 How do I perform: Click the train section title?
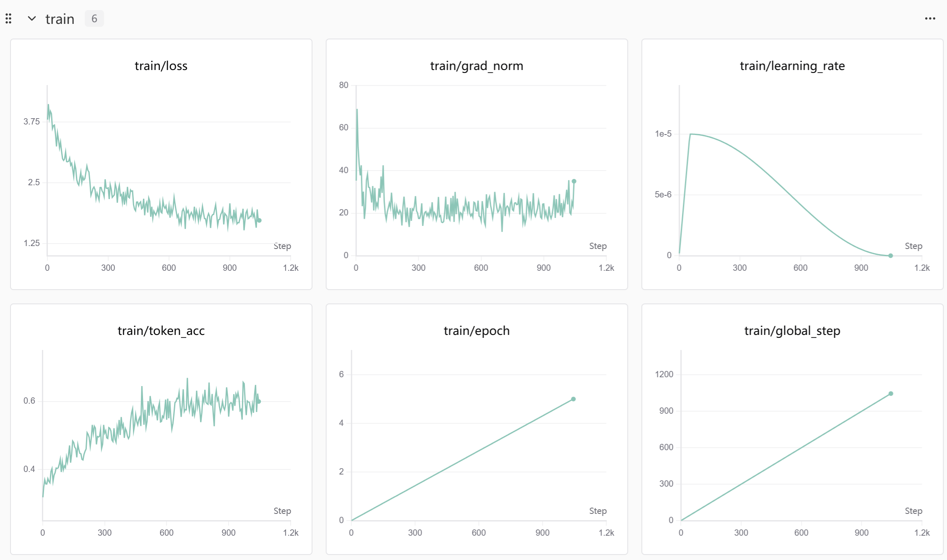pyautogui.click(x=60, y=19)
